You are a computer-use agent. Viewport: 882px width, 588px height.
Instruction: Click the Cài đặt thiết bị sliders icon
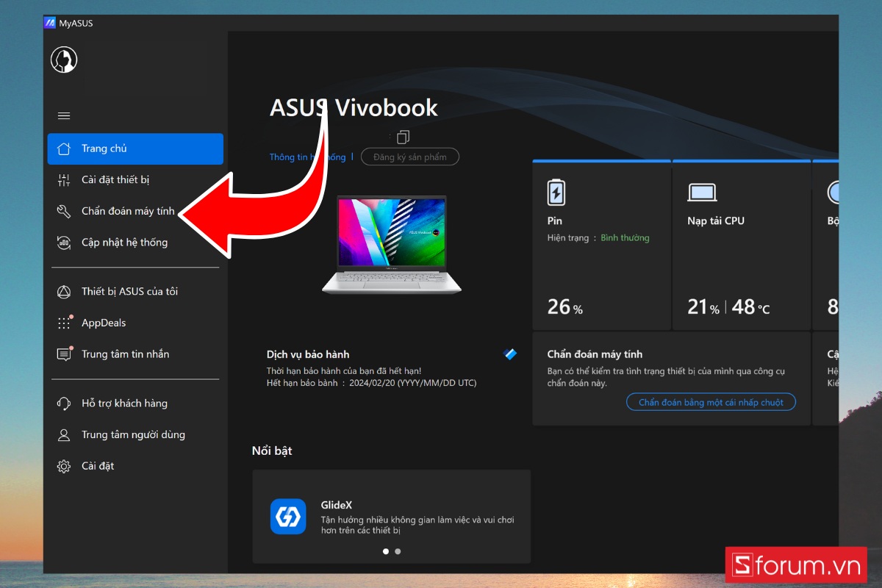click(x=64, y=180)
